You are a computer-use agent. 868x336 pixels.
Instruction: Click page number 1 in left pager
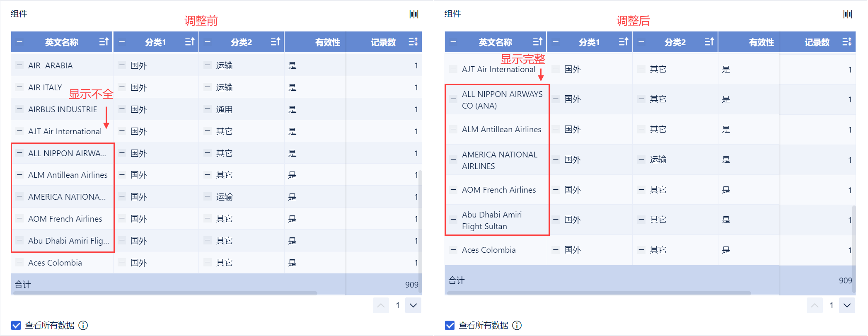pyautogui.click(x=397, y=305)
